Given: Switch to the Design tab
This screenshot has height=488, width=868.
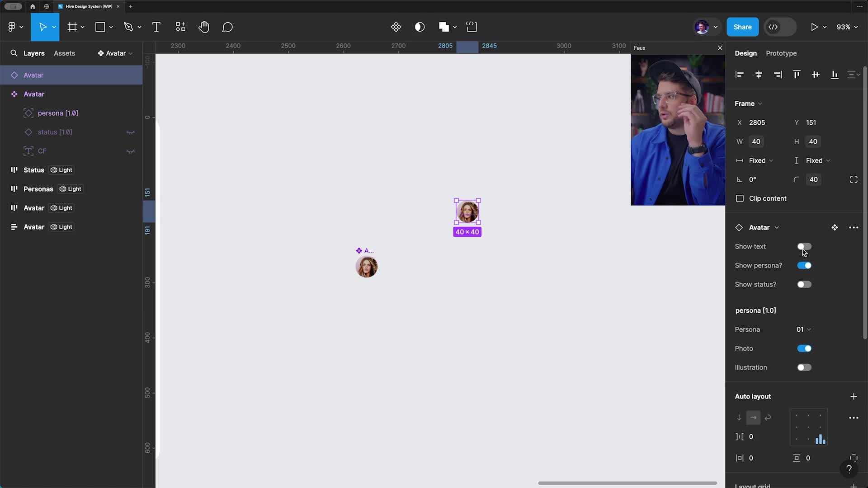Looking at the screenshot, I should (x=745, y=53).
